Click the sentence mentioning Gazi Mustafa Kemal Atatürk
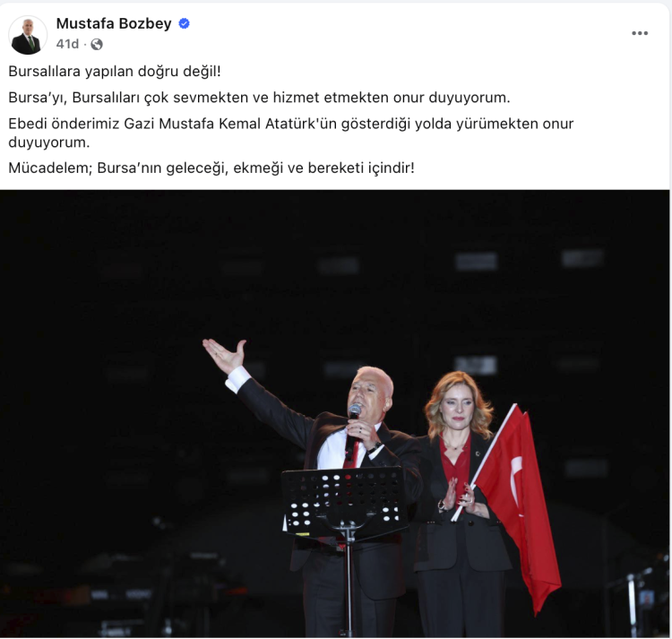The image size is (672, 639). (x=291, y=133)
